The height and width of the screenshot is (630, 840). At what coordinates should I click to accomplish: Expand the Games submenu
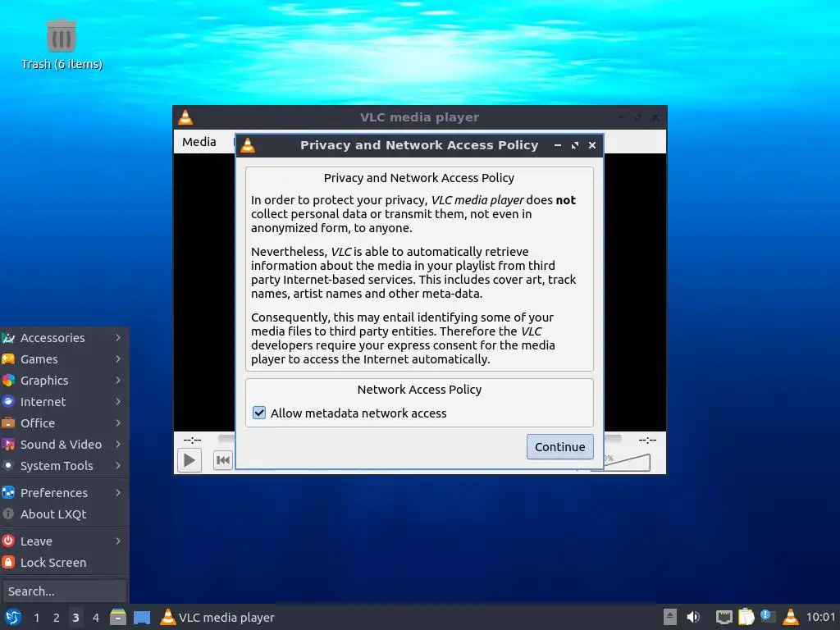(x=64, y=359)
